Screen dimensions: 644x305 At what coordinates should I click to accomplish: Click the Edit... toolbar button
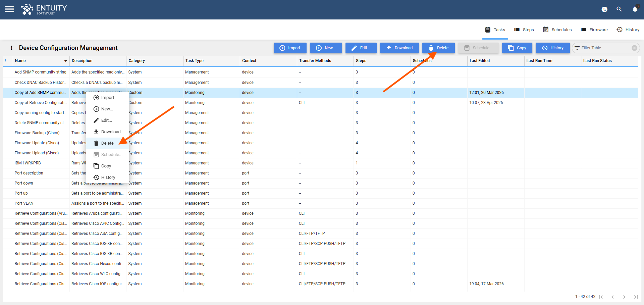coord(361,48)
